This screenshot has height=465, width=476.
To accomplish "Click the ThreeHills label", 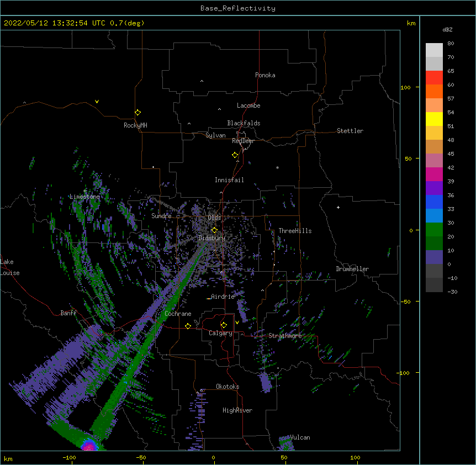I will tap(295, 231).
